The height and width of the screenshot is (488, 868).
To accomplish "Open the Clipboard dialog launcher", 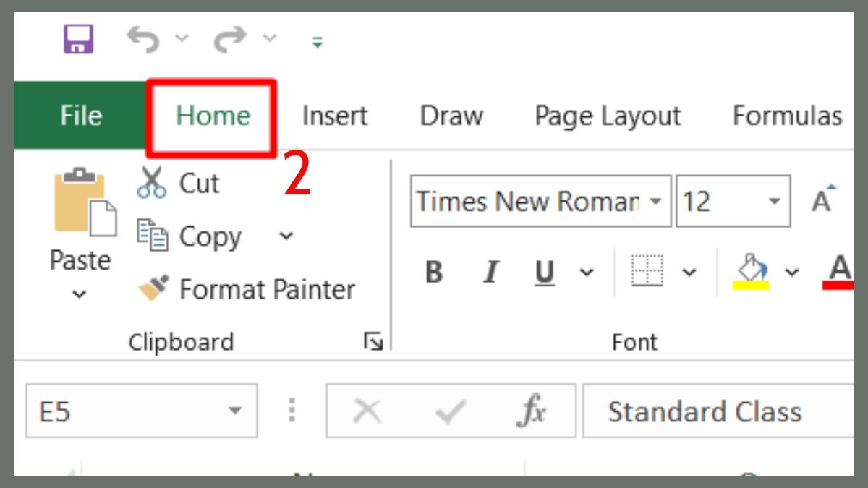I will [373, 341].
